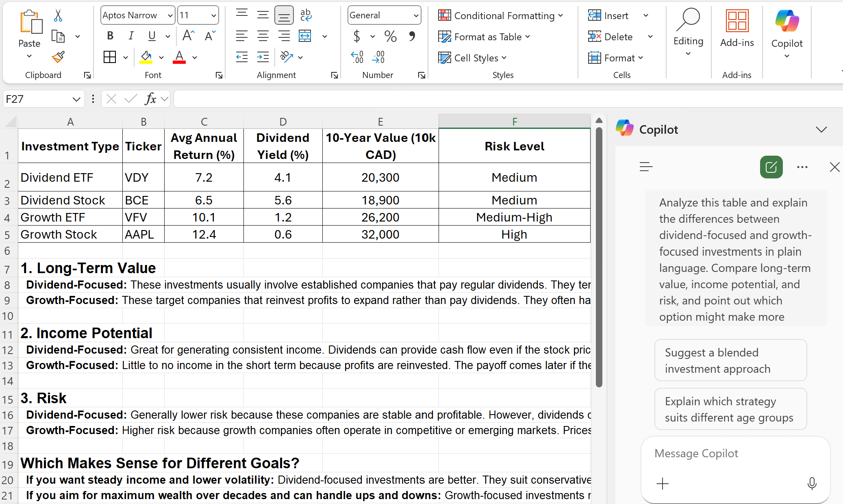The image size is (843, 504).
Task: Click Suggest a blended investment approach
Action: tap(730, 360)
